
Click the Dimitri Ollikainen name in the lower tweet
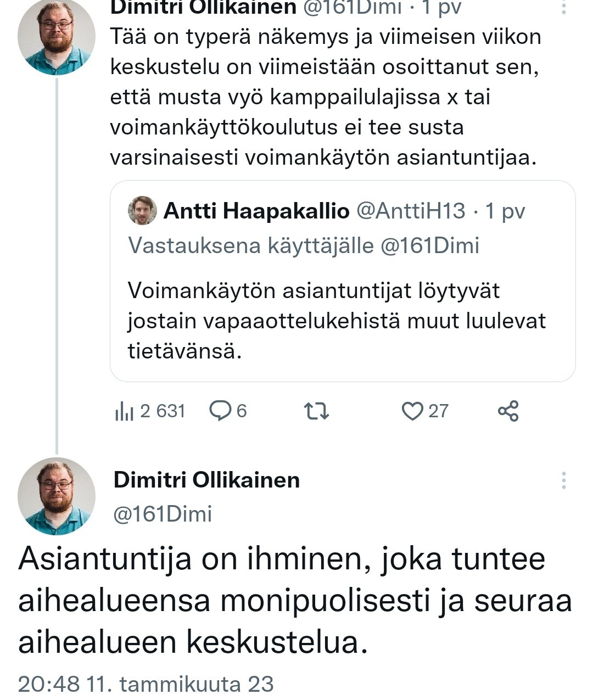click(x=206, y=480)
